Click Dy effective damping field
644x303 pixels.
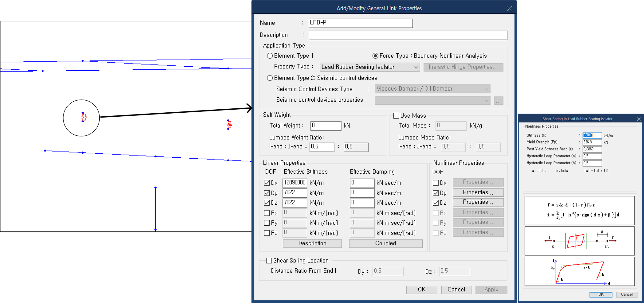coord(362,193)
